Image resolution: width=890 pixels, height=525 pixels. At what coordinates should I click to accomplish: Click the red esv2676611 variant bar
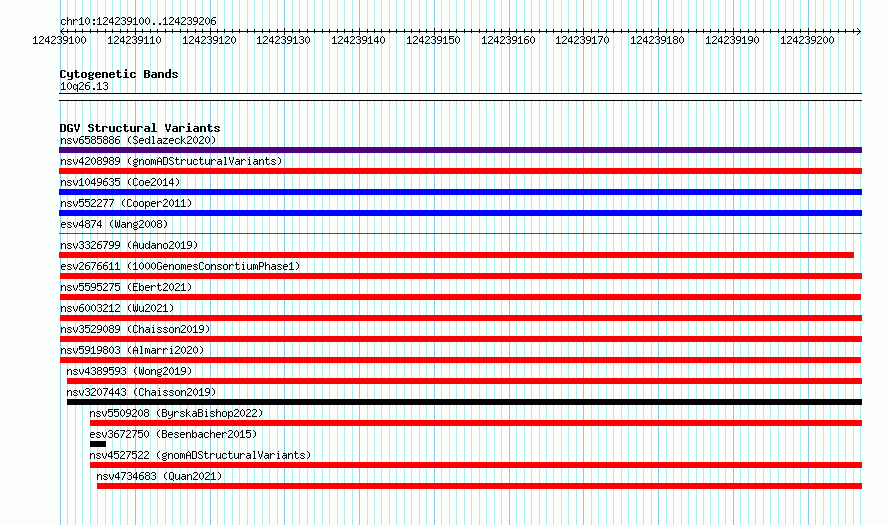460,276
